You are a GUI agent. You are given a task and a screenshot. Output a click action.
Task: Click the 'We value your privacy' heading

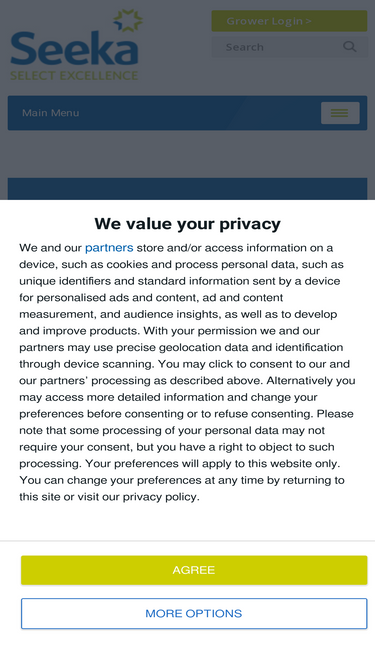click(188, 224)
